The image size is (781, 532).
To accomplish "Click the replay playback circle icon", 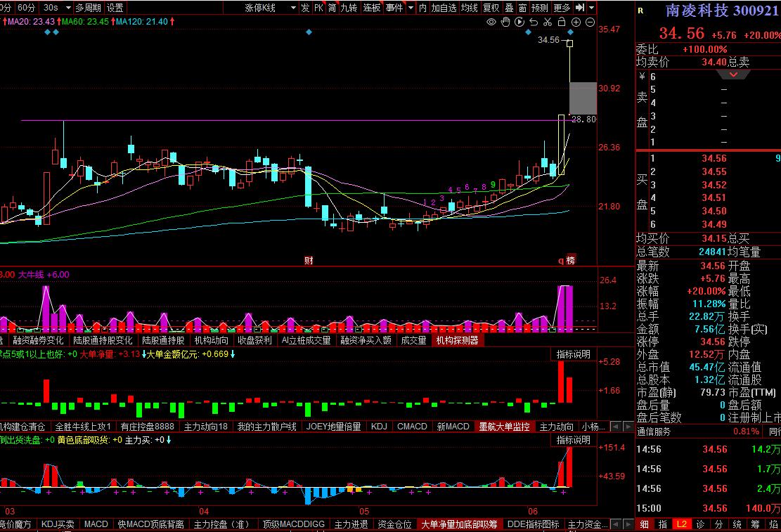I will point(519,22).
